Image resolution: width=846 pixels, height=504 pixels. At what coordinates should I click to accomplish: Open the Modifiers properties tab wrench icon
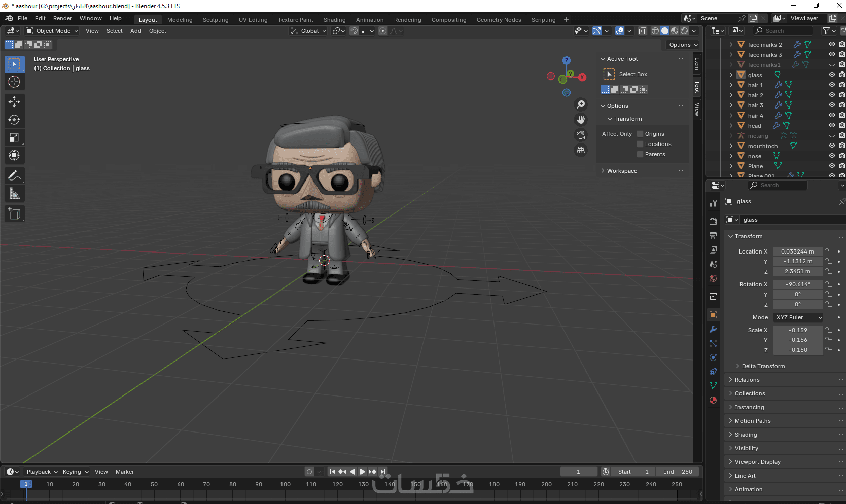[x=713, y=329]
